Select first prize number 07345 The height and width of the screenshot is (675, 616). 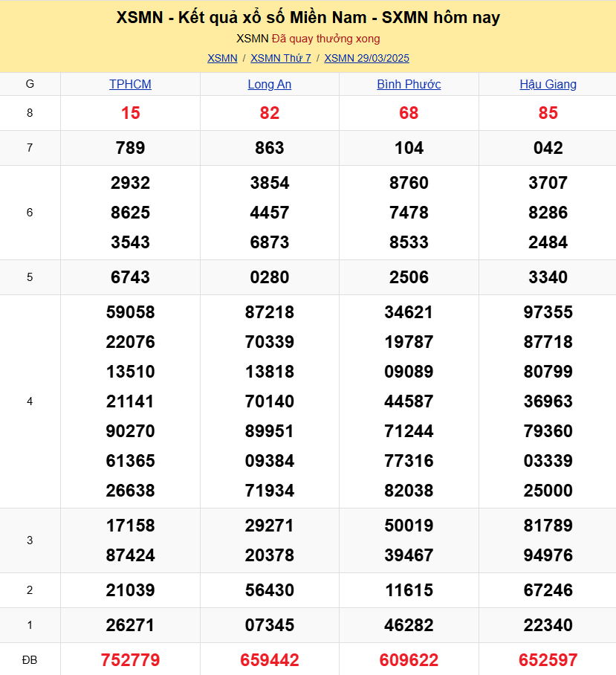click(269, 625)
